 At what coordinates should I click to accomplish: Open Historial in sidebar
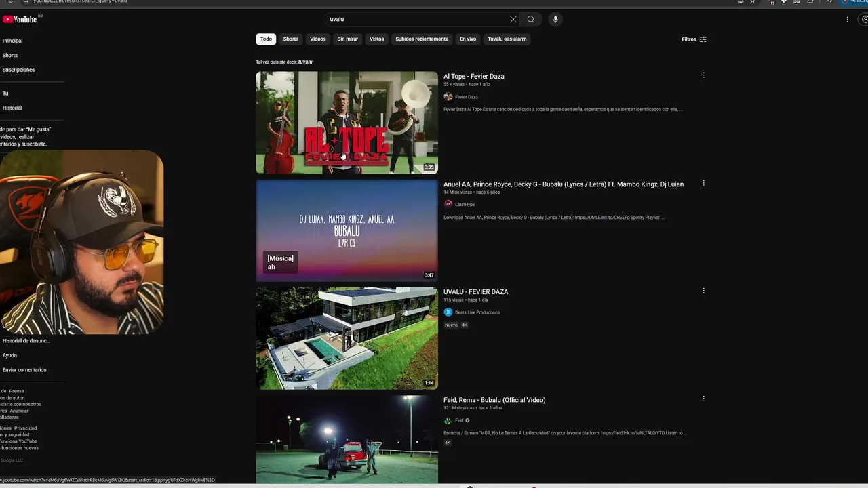coord(12,108)
